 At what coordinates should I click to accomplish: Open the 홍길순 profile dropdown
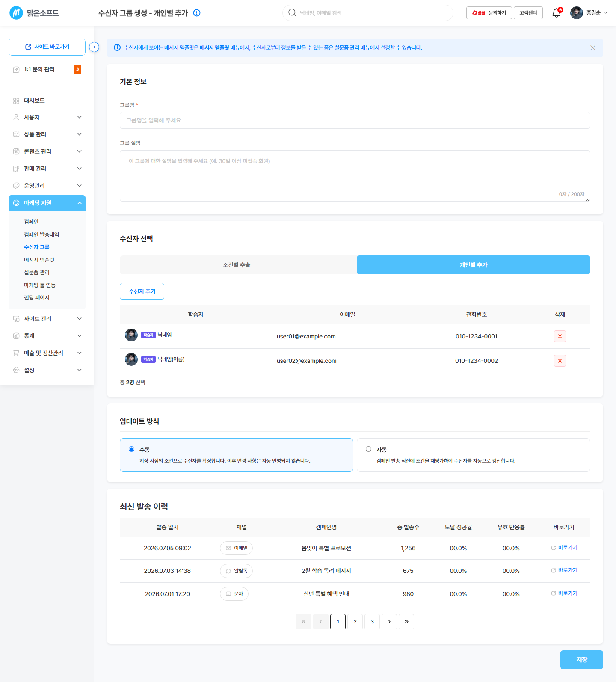589,13
